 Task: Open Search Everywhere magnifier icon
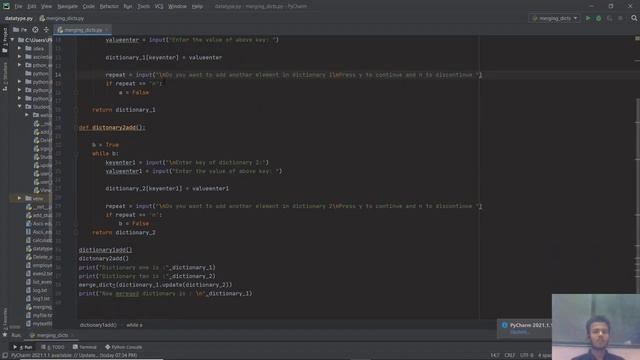[634, 18]
